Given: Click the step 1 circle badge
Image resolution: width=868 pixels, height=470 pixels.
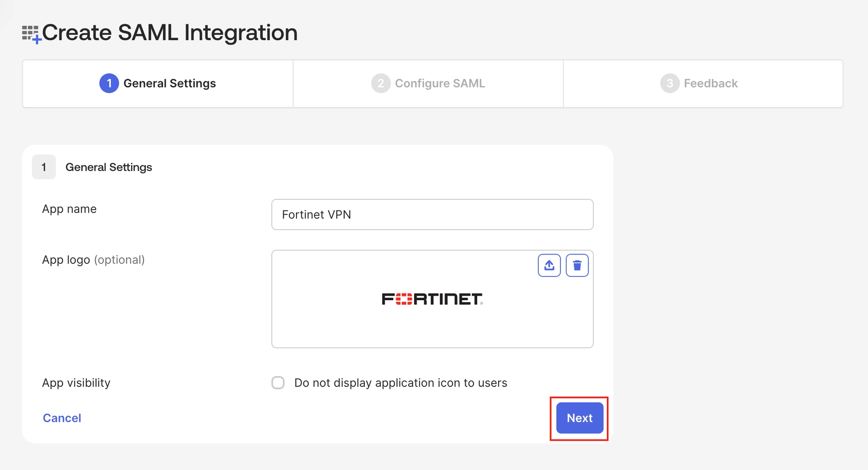Looking at the screenshot, I should (109, 83).
